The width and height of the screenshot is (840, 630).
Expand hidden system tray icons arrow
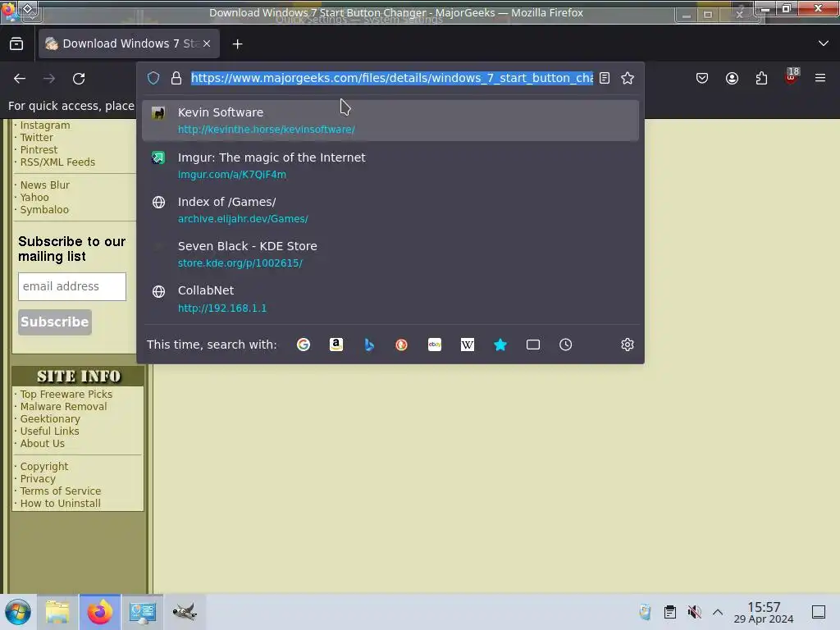coord(718,612)
